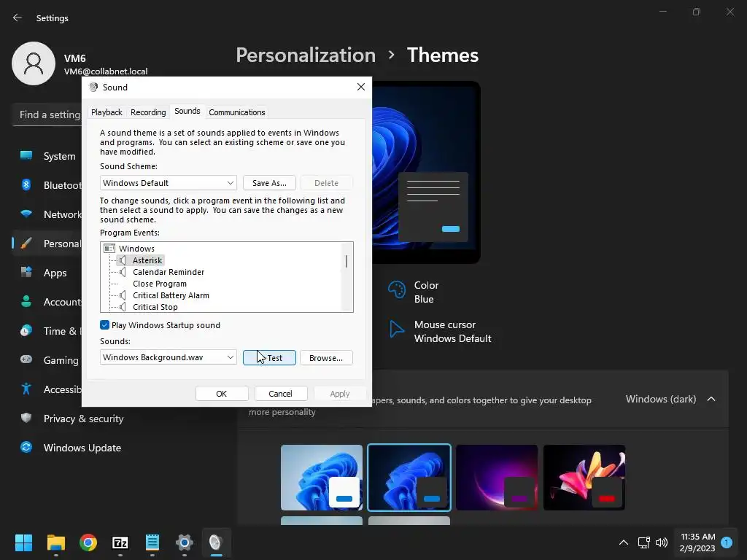The width and height of the screenshot is (747, 560).
Task: Click the Find a setting search box
Action: point(47,114)
